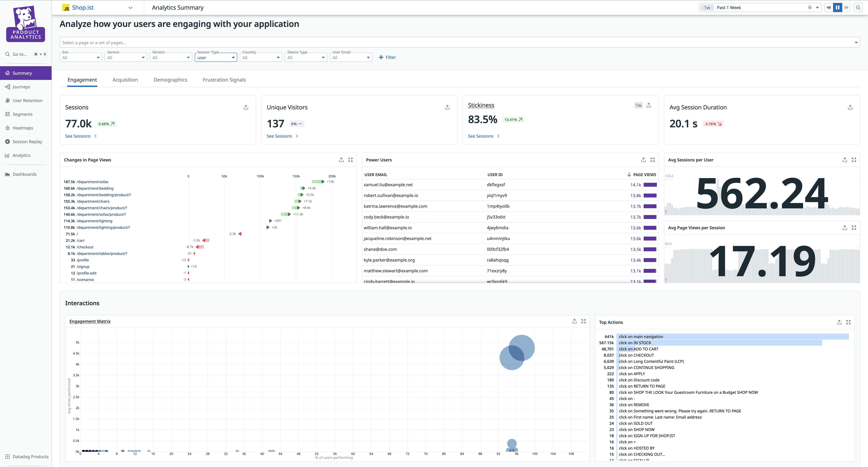The height and width of the screenshot is (467, 868).
Task: Skip forward using the fast-forward control
Action: [847, 7]
